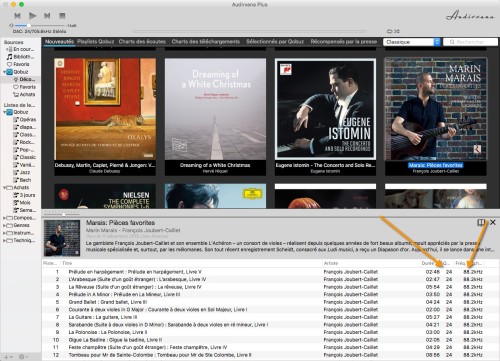Open Eugene Istomin Concerto album cover
Screen dimensions: 500x361
tap(326, 109)
